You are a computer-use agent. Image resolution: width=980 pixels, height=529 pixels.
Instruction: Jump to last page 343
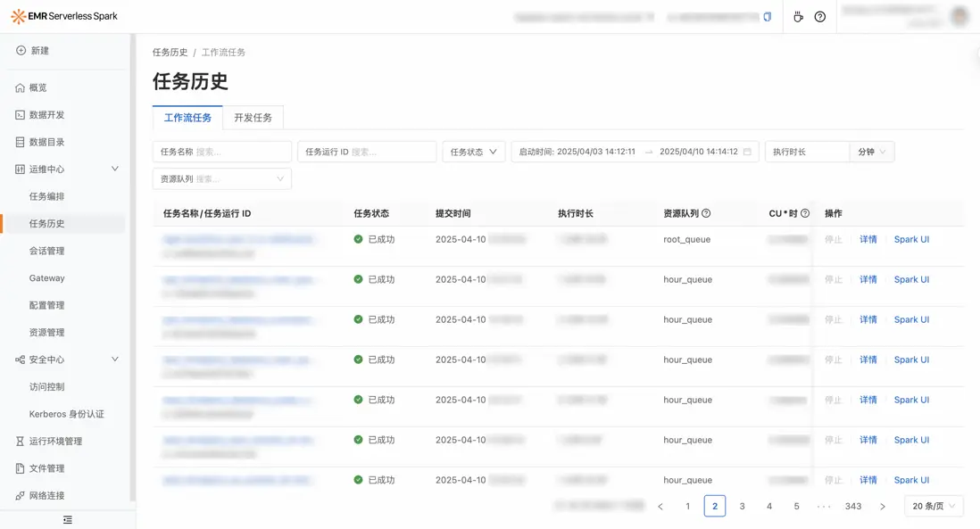[853, 507]
